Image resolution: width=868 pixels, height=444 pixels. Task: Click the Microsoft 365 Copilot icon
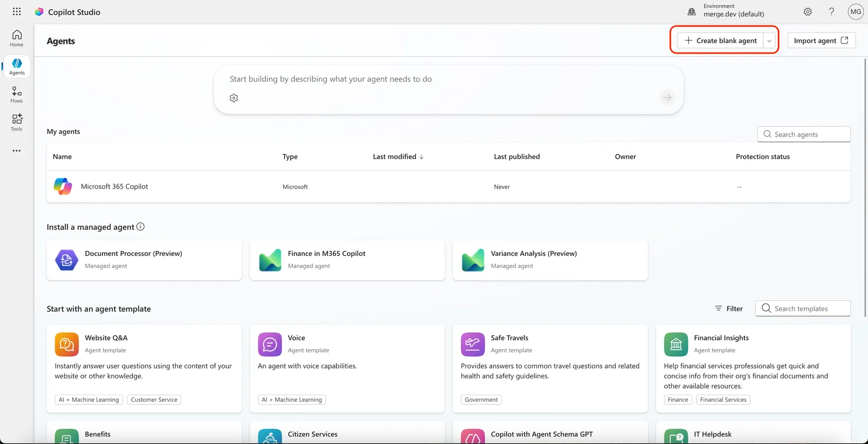click(63, 186)
